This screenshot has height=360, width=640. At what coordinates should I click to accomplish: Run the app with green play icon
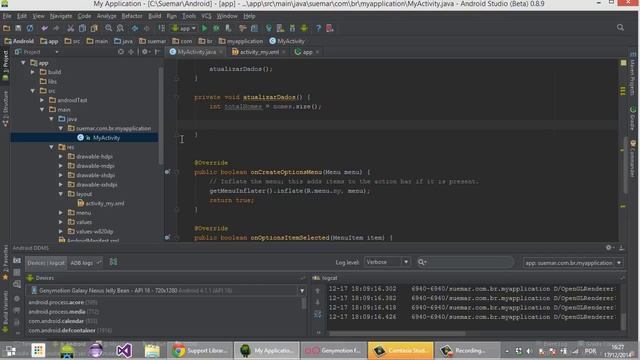point(204,28)
